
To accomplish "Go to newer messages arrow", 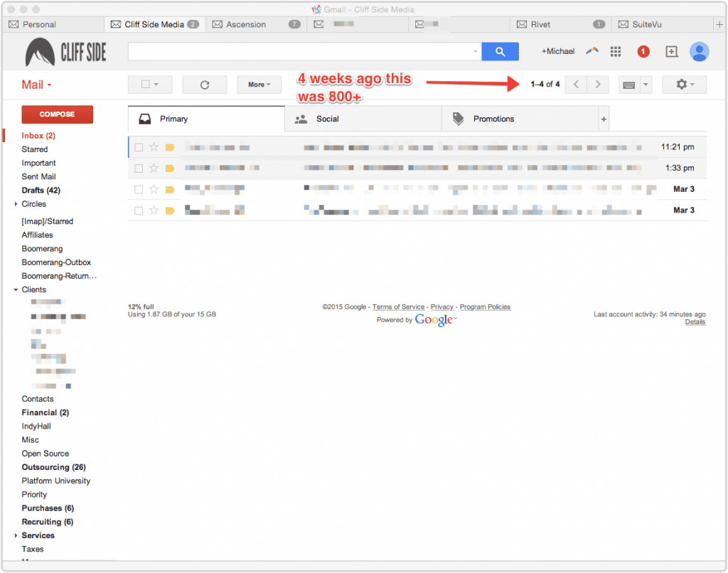I will (576, 85).
